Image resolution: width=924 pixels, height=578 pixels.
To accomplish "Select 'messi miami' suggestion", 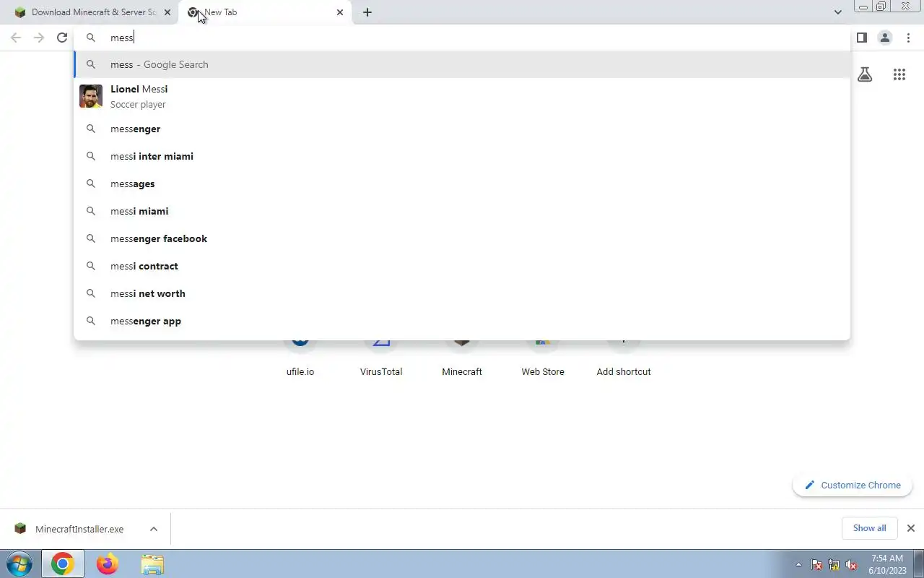I will click(462, 211).
